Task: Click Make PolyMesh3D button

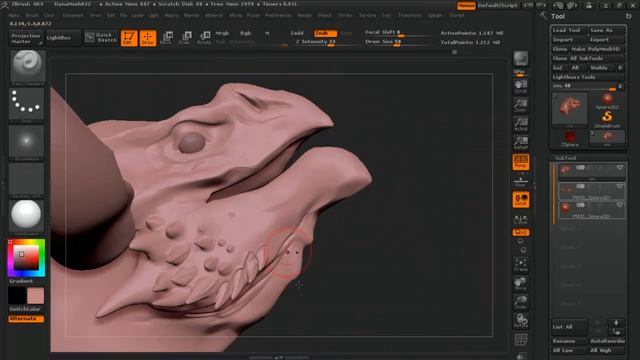Action: pyautogui.click(x=597, y=49)
